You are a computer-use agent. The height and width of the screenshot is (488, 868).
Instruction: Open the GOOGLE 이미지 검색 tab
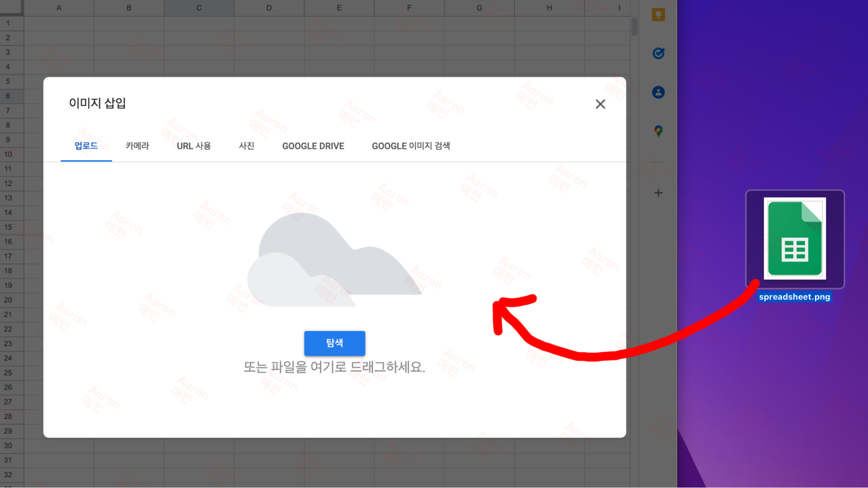point(411,146)
